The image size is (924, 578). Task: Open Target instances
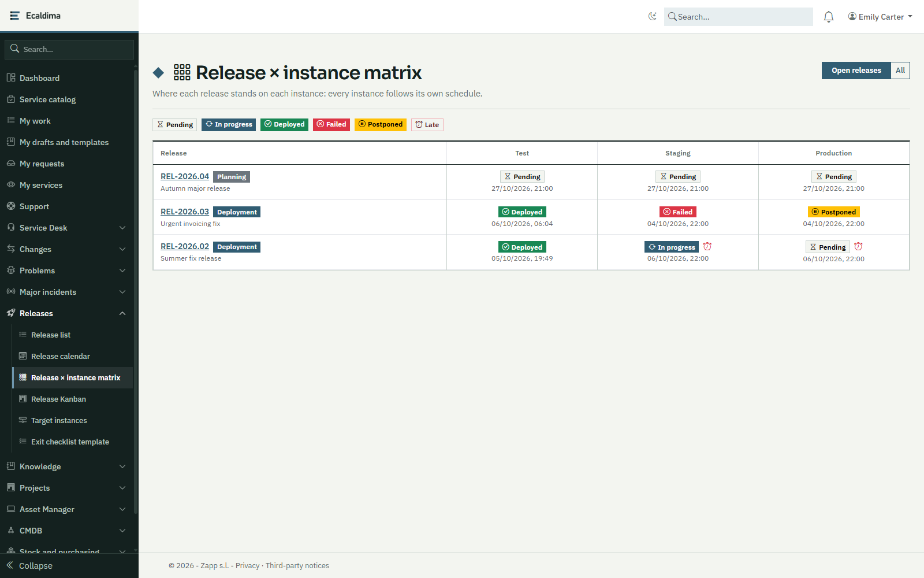73,420
